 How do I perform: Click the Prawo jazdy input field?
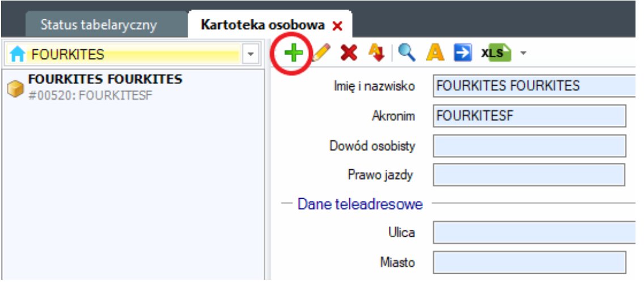point(529,175)
